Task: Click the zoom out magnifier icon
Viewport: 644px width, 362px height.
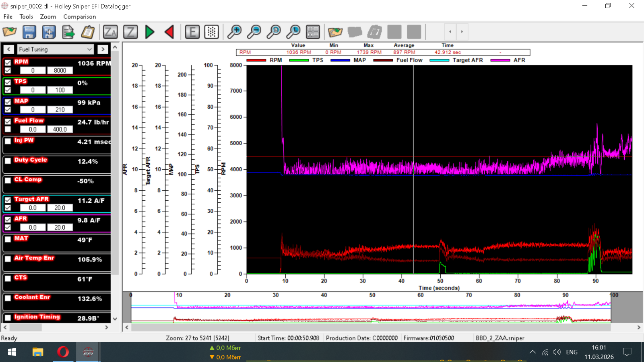Action: tap(254, 32)
